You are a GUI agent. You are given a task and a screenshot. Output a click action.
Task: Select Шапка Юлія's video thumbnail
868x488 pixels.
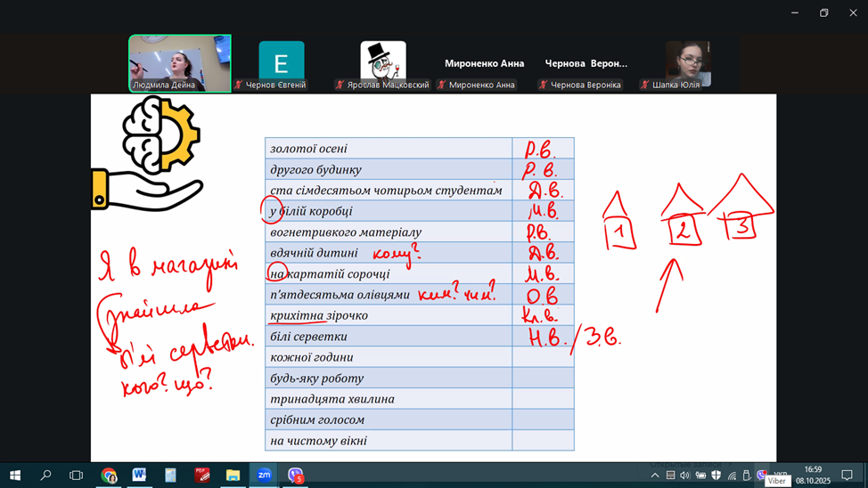point(687,64)
